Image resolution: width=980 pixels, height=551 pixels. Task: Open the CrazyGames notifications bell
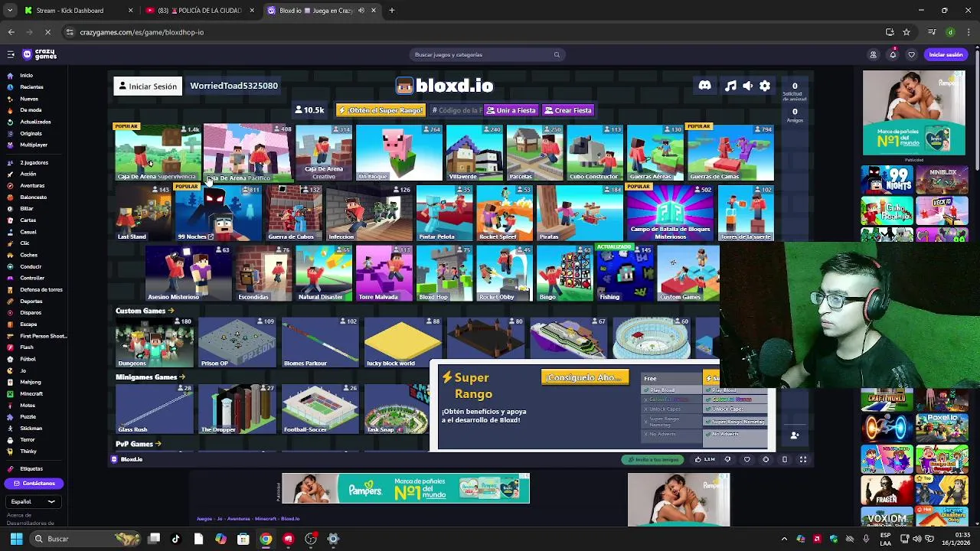(892, 54)
